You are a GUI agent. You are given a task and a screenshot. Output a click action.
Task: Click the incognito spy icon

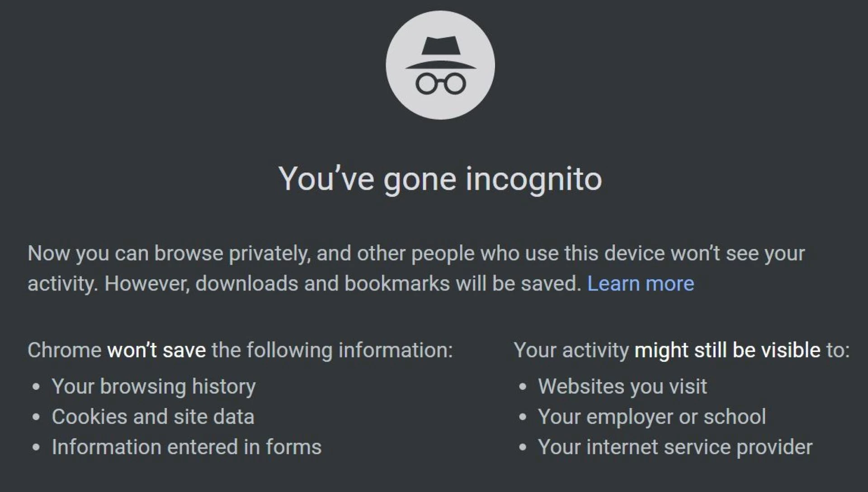click(x=440, y=66)
